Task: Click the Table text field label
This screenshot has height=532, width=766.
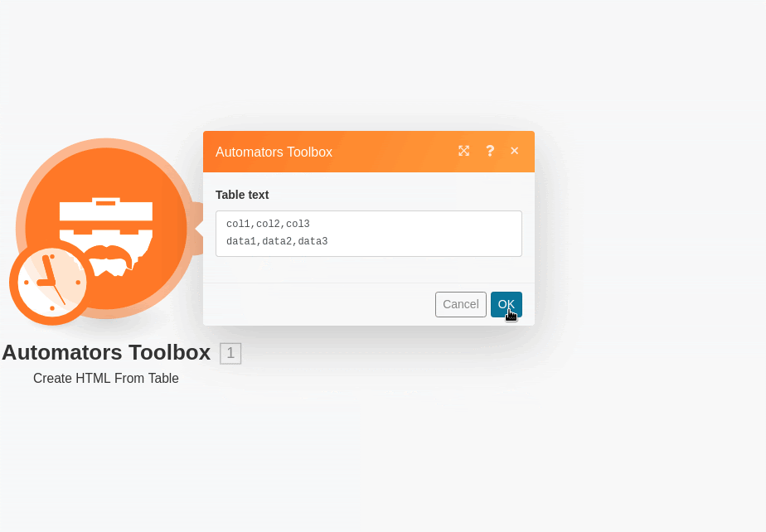Action: [242, 195]
